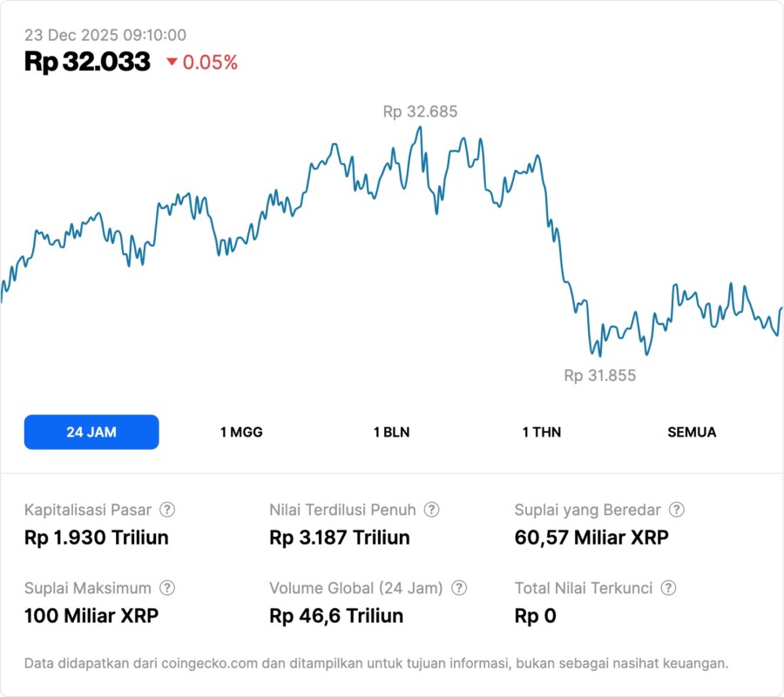Choose the 1 THN time range
Image resolution: width=784 pixels, height=697 pixels.
tap(542, 432)
